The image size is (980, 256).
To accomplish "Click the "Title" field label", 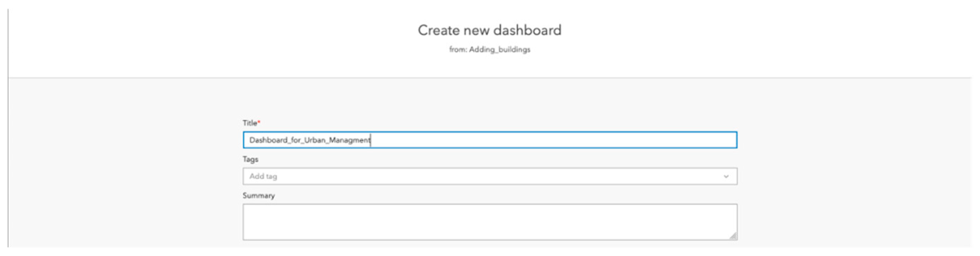I will click(x=250, y=123).
